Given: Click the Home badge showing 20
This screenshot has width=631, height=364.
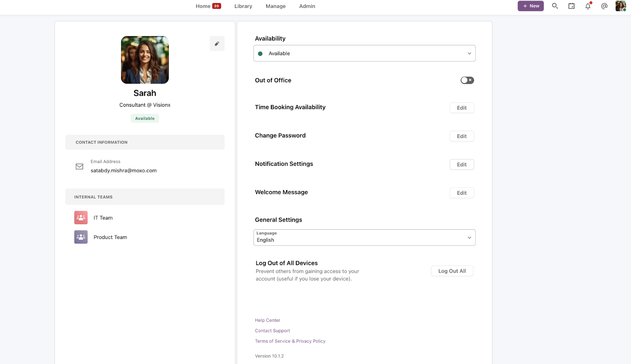Looking at the screenshot, I should pyautogui.click(x=216, y=6).
